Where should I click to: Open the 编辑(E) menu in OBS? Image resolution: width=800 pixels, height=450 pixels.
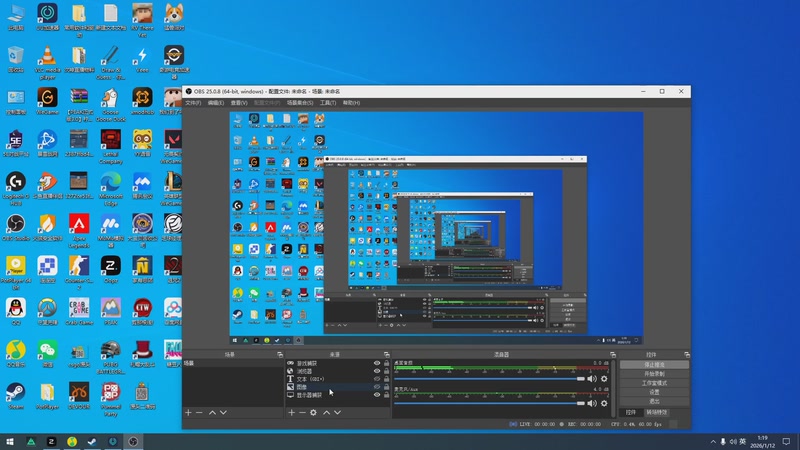tap(216, 103)
